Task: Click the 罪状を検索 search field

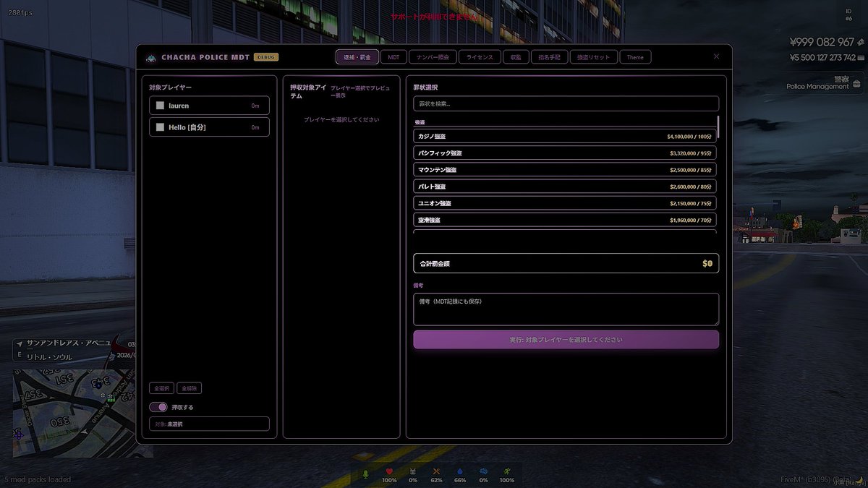Action: pos(566,103)
